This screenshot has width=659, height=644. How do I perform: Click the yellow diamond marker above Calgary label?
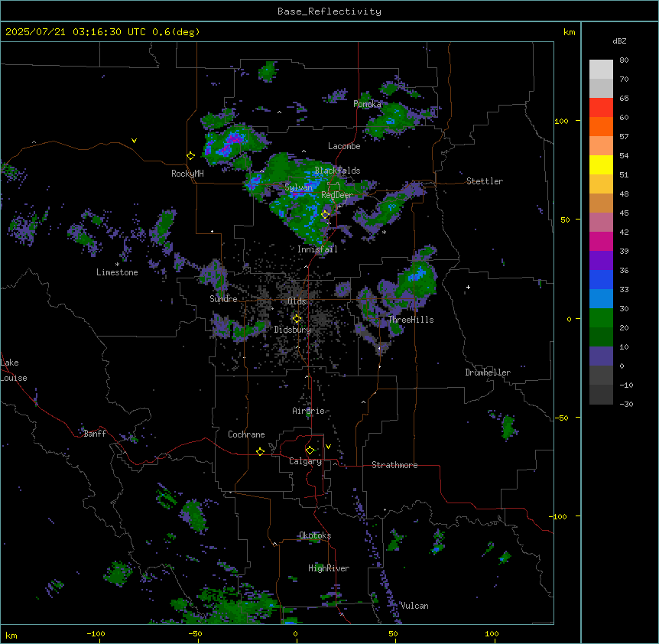tap(310, 450)
